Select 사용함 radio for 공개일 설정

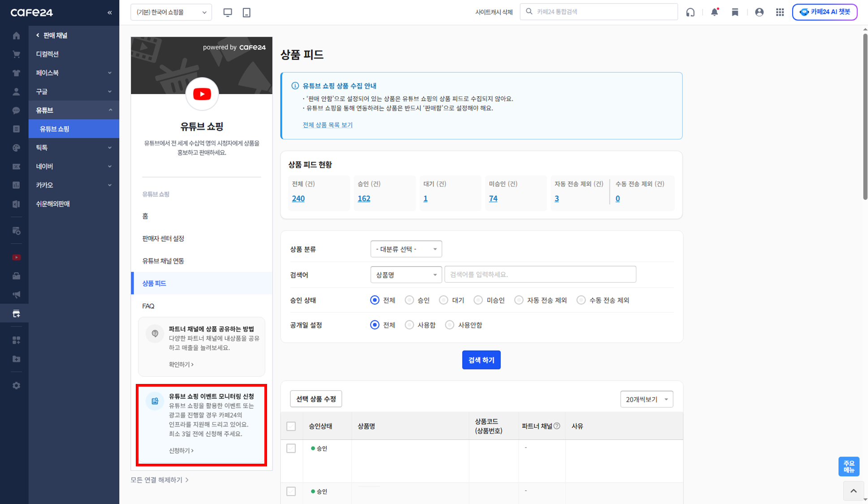tap(409, 325)
